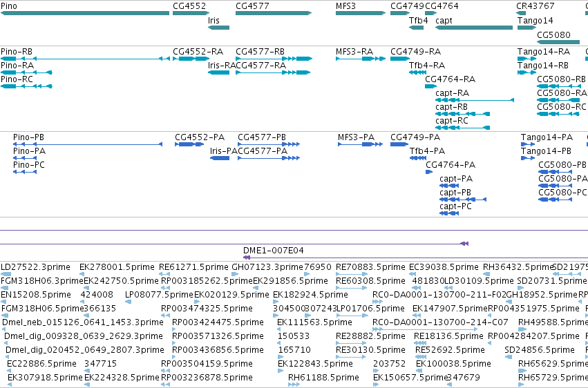This screenshot has width=588, height=388.
Task: Open the Tango14 gene label
Action: 535,20
